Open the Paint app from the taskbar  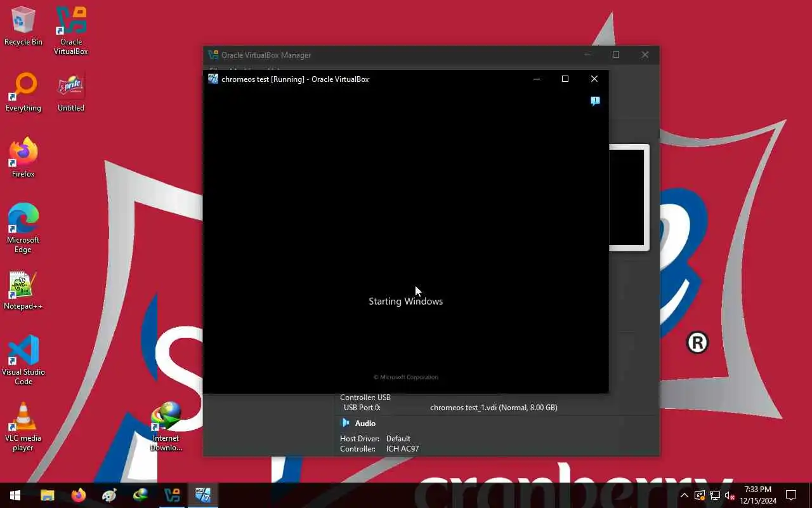(x=110, y=495)
